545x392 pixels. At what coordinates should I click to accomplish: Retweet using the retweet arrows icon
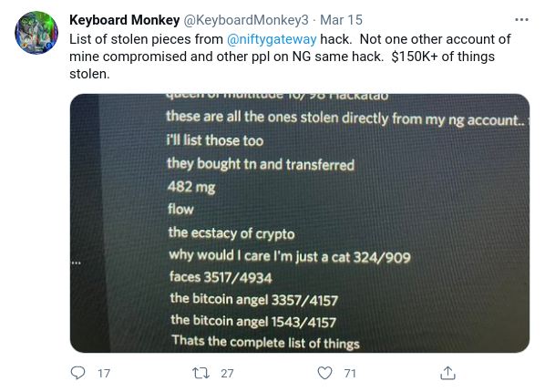[x=201, y=373]
